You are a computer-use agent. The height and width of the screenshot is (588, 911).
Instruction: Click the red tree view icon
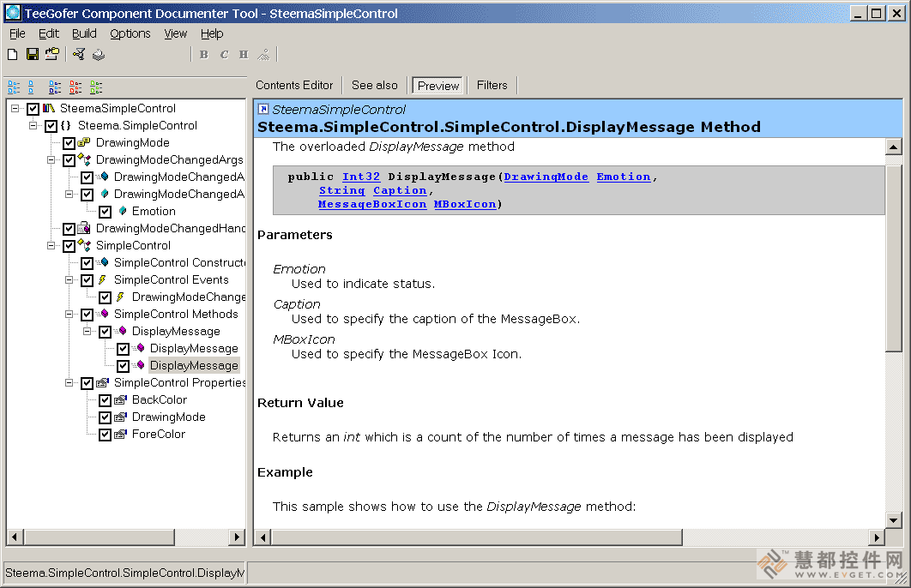[75, 87]
